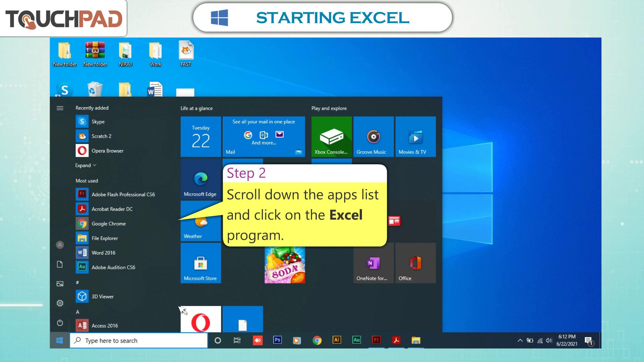Open File Explorer from taskbar

point(416,341)
